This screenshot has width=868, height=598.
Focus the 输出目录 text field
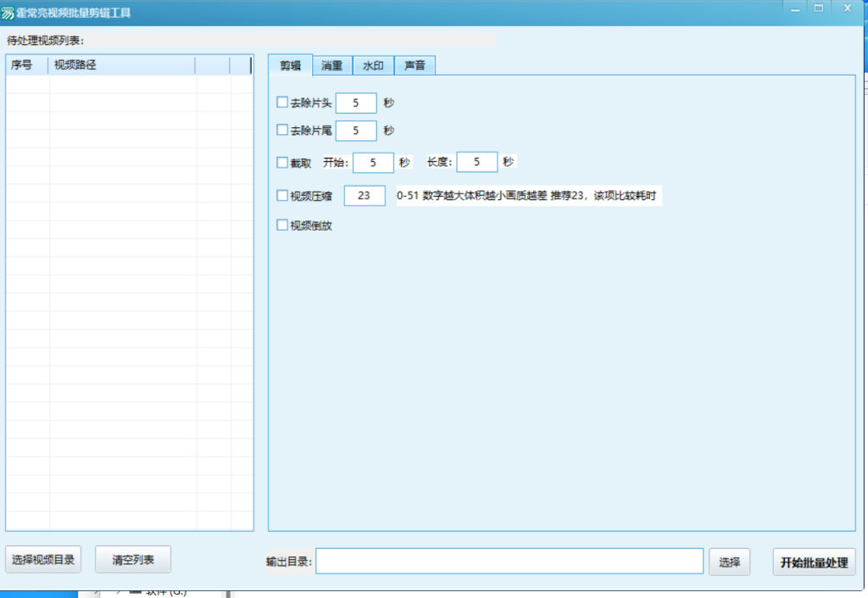pyautogui.click(x=509, y=562)
